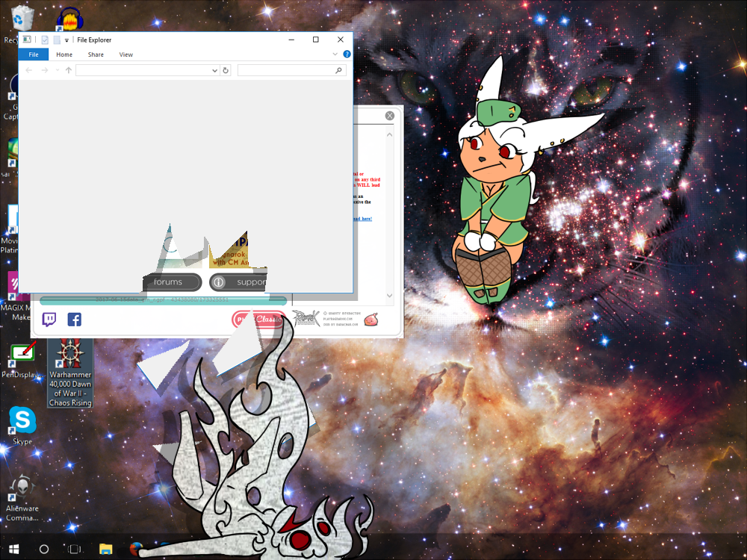This screenshot has width=747, height=560.
Task: Click the Up arrow navigation button
Action: point(69,70)
